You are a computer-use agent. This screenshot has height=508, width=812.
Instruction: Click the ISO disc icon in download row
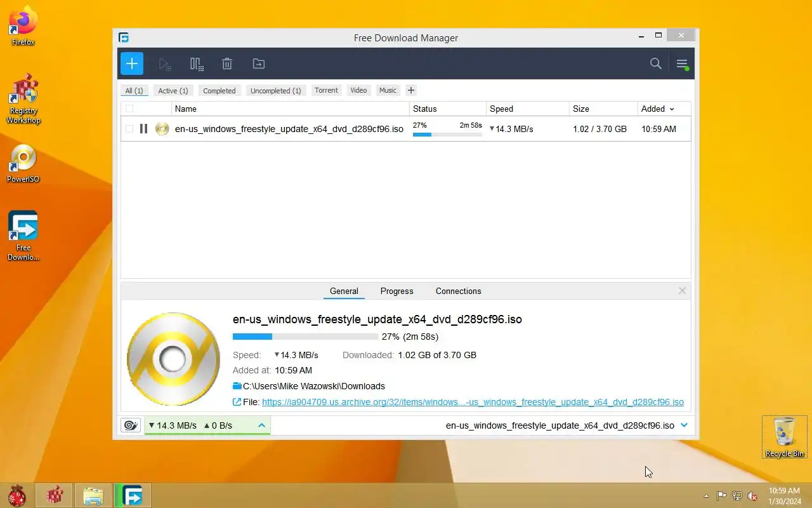coord(162,129)
